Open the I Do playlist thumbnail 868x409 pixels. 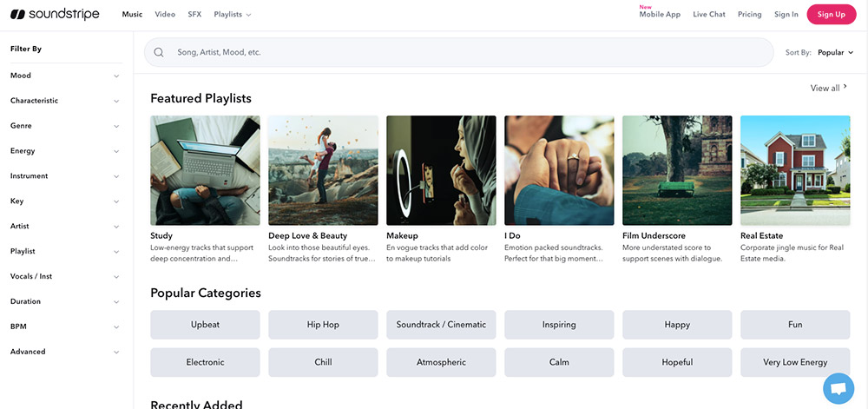pos(559,170)
